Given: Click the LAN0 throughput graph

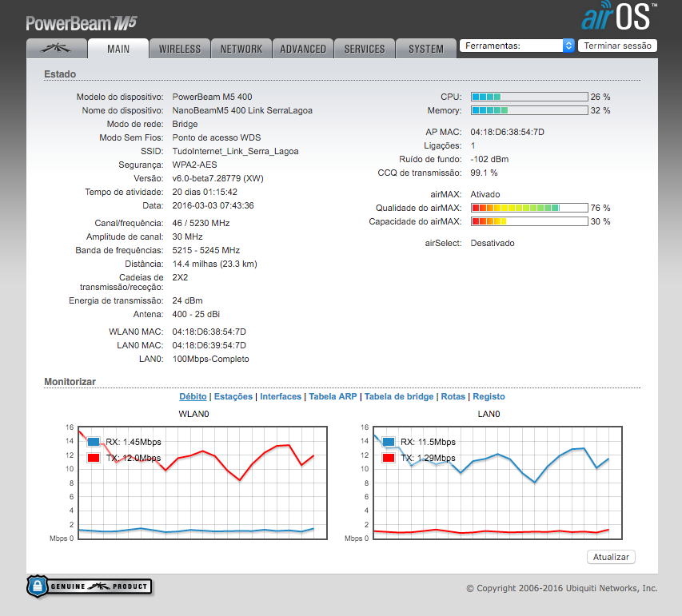Looking at the screenshot, I should tap(497, 483).
